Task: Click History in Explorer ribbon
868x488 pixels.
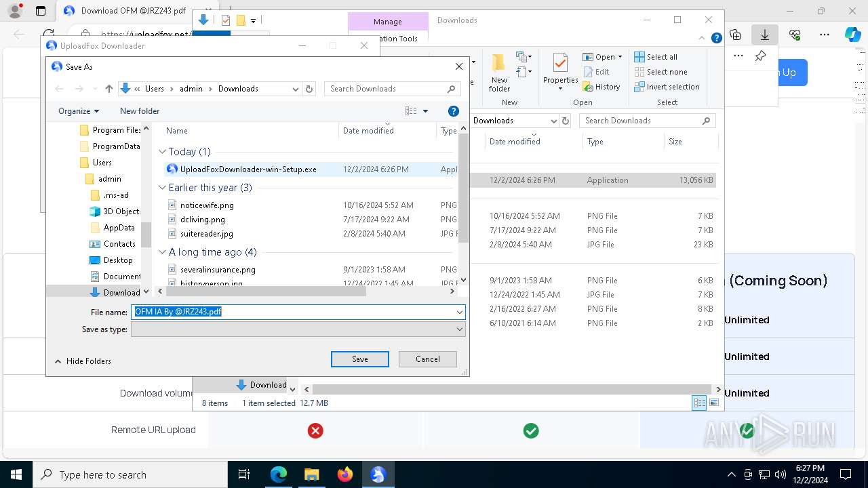Action: point(601,87)
